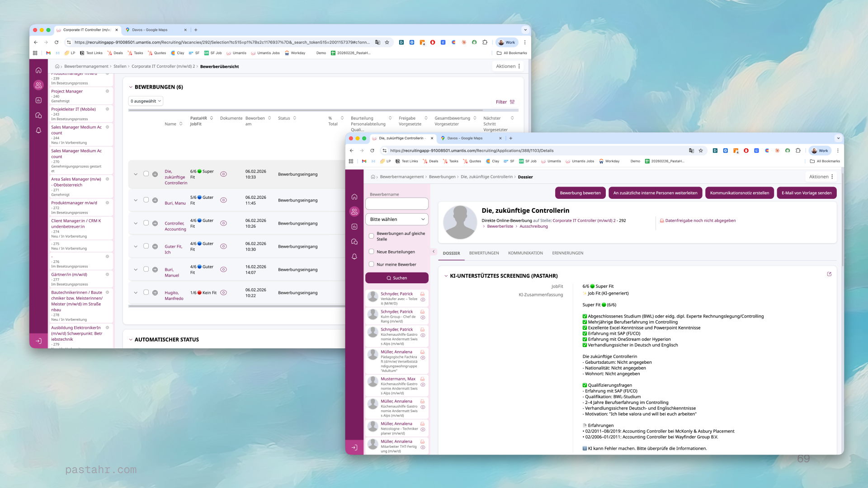
Task: Collapse the KI-unterstütztes Screening section
Action: click(x=446, y=276)
